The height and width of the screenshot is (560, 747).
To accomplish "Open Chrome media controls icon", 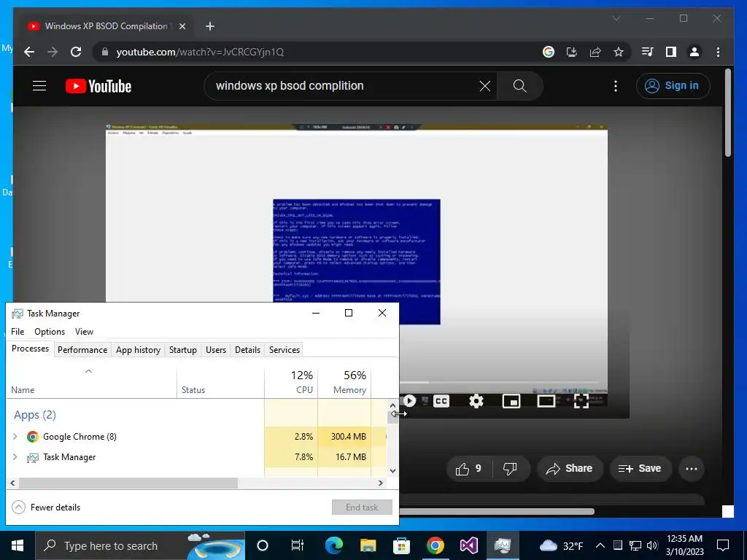I will click(648, 52).
